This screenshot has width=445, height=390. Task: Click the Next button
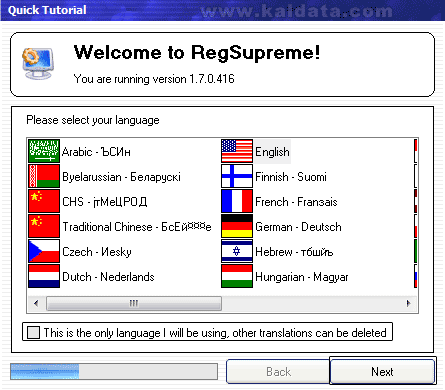(382, 371)
